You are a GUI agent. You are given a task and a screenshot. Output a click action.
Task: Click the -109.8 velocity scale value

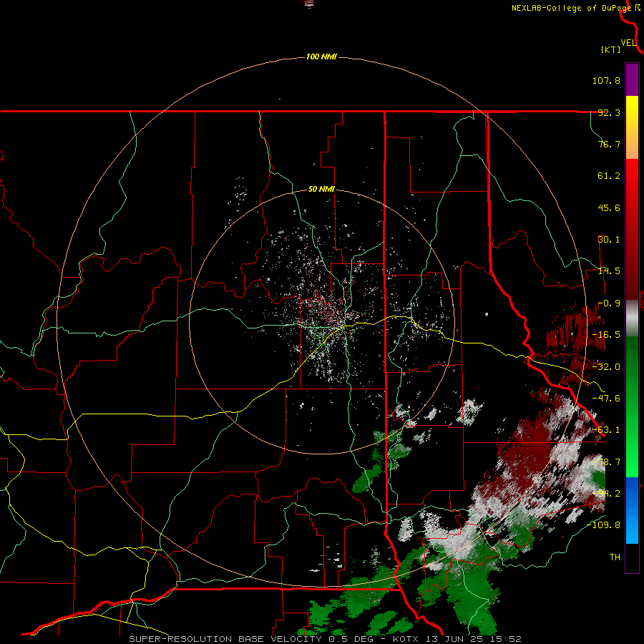603,525
